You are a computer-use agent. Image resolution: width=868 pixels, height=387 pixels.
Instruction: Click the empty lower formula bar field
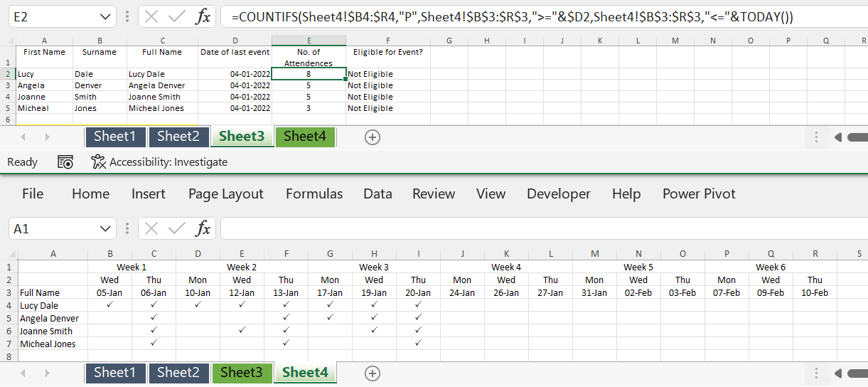(x=544, y=228)
